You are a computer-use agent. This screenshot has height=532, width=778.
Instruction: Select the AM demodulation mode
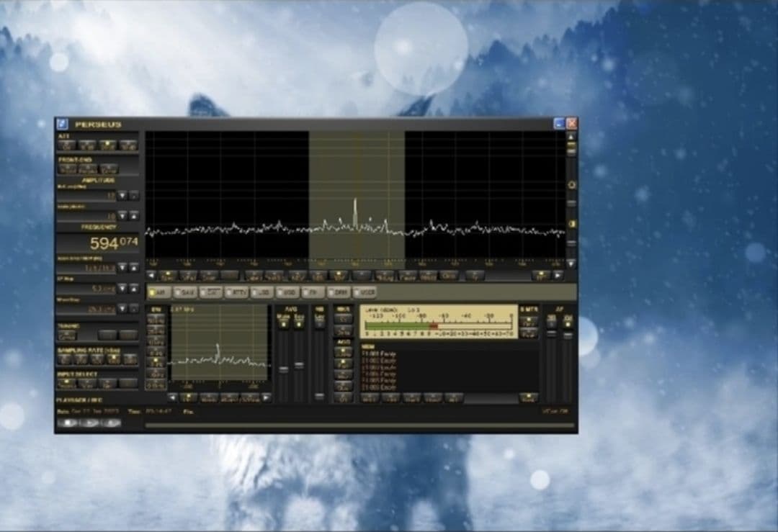pyautogui.click(x=158, y=293)
